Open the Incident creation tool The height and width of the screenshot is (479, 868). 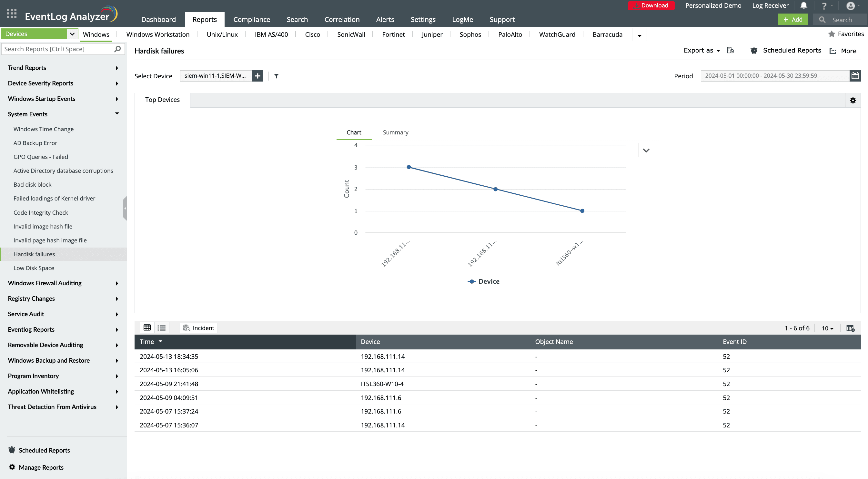coord(198,327)
